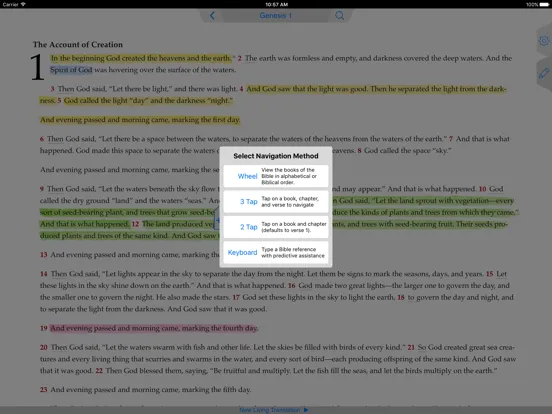The width and height of the screenshot is (552, 414).
Task: Tap the Wi-Fi icon in status bar
Action: tap(23, 4)
